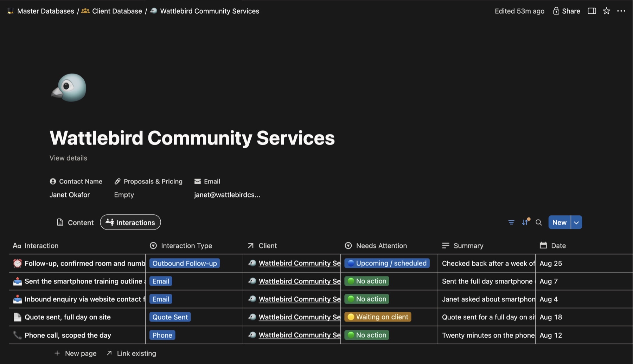Click New page below the table

81,353
